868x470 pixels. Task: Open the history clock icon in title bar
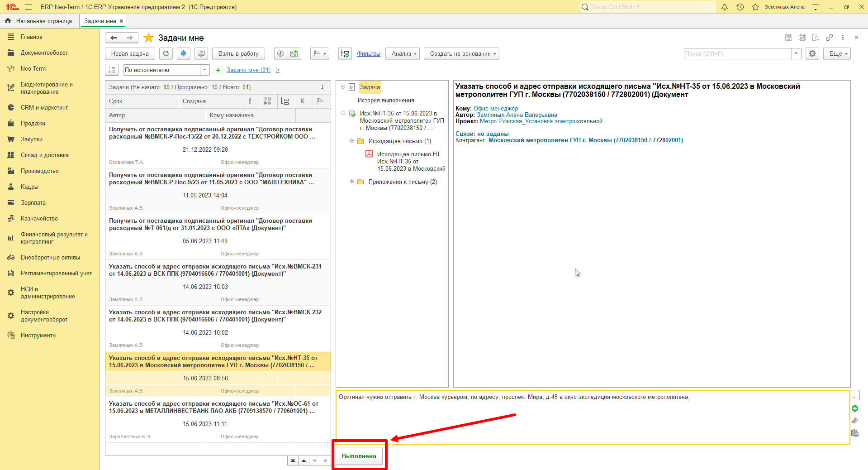click(740, 7)
